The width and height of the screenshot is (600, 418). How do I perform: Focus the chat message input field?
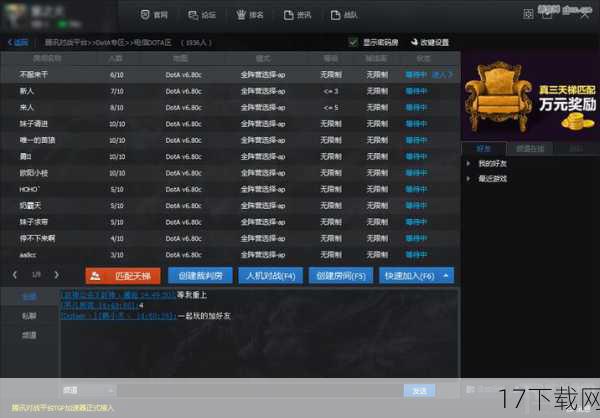(260, 390)
